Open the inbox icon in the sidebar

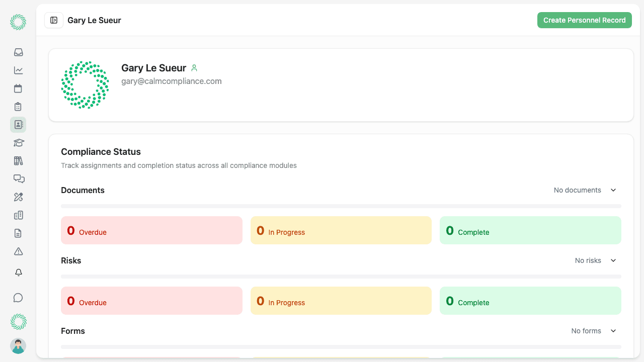coord(18,52)
